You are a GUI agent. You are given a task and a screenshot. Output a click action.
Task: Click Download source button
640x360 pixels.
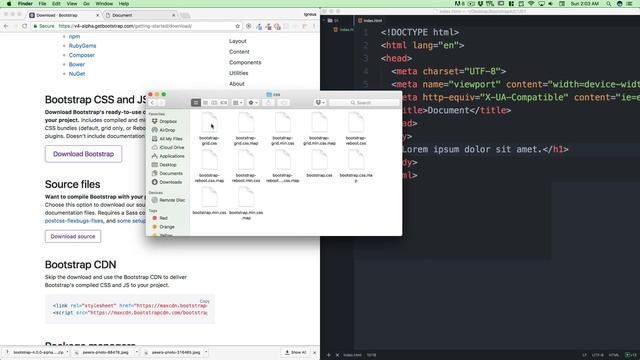pos(73,236)
